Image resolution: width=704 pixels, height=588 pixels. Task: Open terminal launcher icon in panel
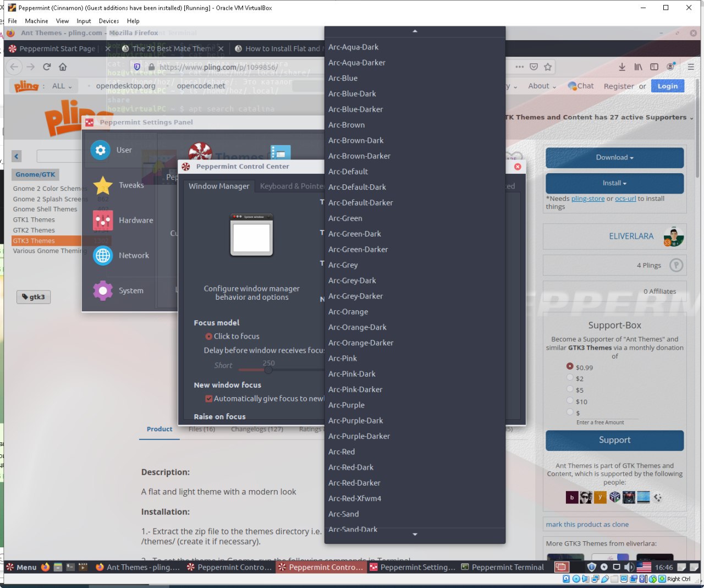pos(70,567)
